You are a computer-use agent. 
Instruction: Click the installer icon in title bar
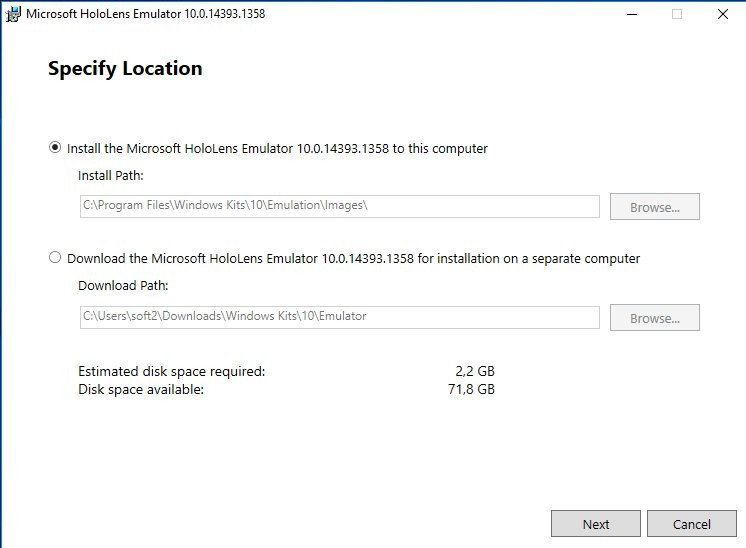click(x=13, y=14)
